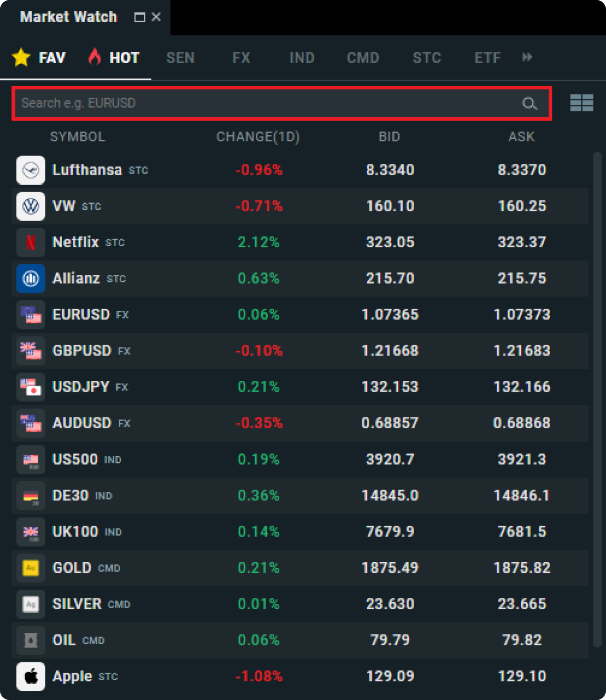The height and width of the screenshot is (700, 606).
Task: Click AUDUSD ask price 0.68868
Action: coord(522,423)
